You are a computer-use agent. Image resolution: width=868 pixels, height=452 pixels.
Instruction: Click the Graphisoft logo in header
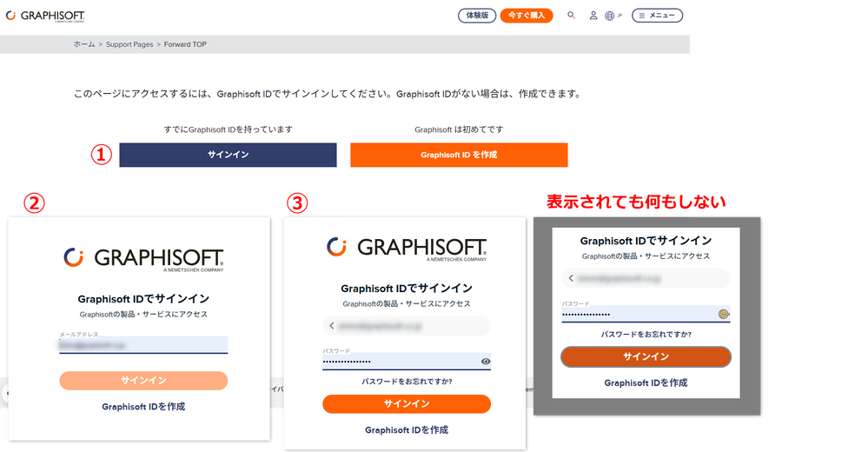45,16
